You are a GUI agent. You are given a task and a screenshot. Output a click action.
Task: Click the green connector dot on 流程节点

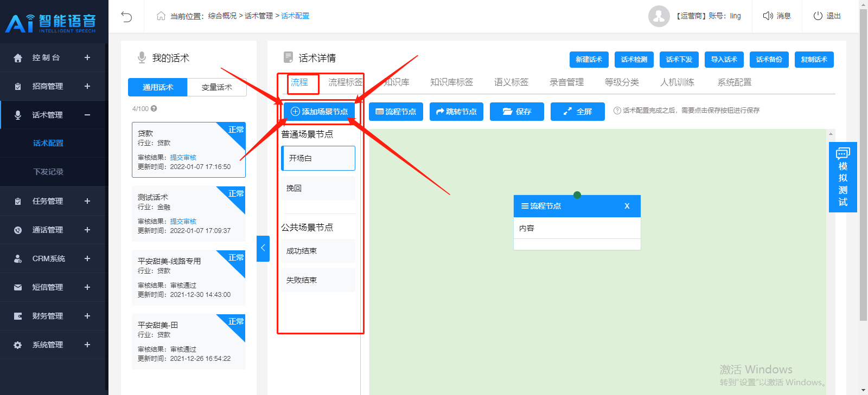coord(577,195)
